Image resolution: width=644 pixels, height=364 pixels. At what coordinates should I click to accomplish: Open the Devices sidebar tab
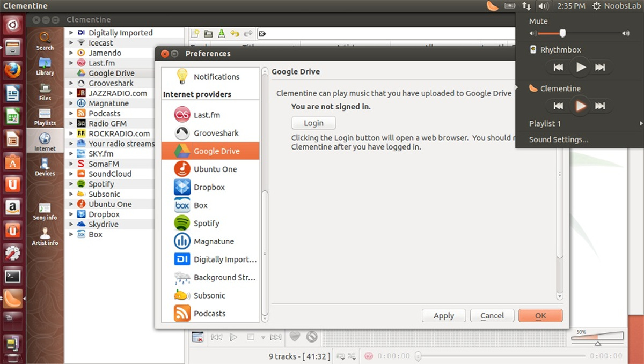point(45,167)
